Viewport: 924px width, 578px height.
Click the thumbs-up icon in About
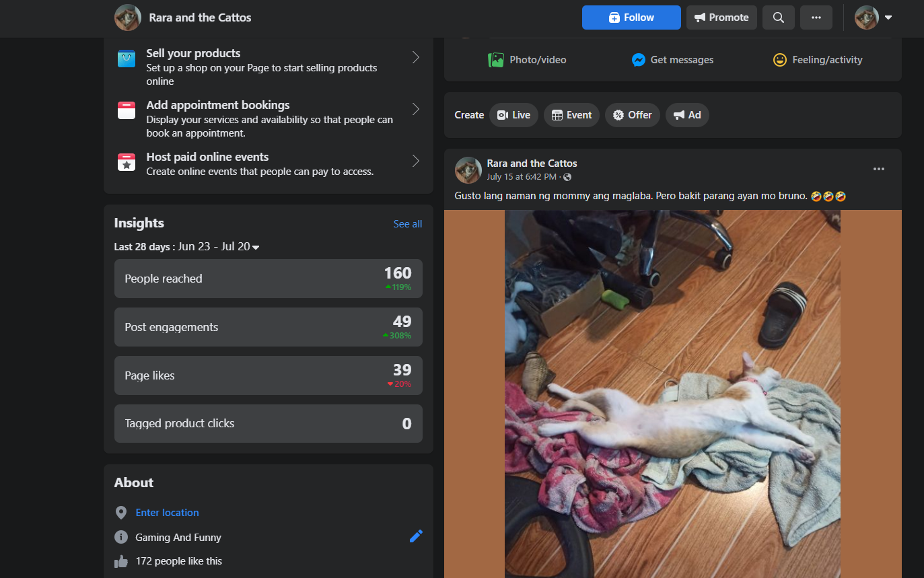pyautogui.click(x=121, y=561)
